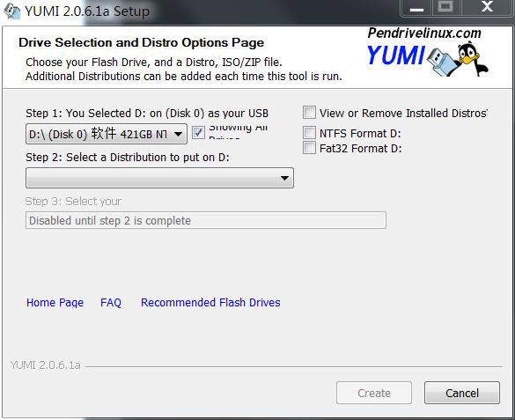Click the YUMI penguin USB logo
This screenshot has height=420, width=515.
tap(428, 60)
